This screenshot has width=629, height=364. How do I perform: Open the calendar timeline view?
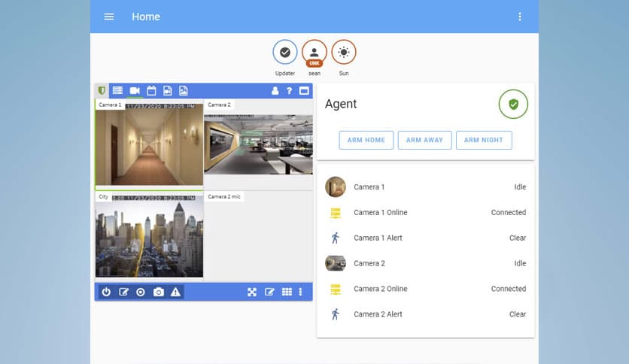click(151, 91)
